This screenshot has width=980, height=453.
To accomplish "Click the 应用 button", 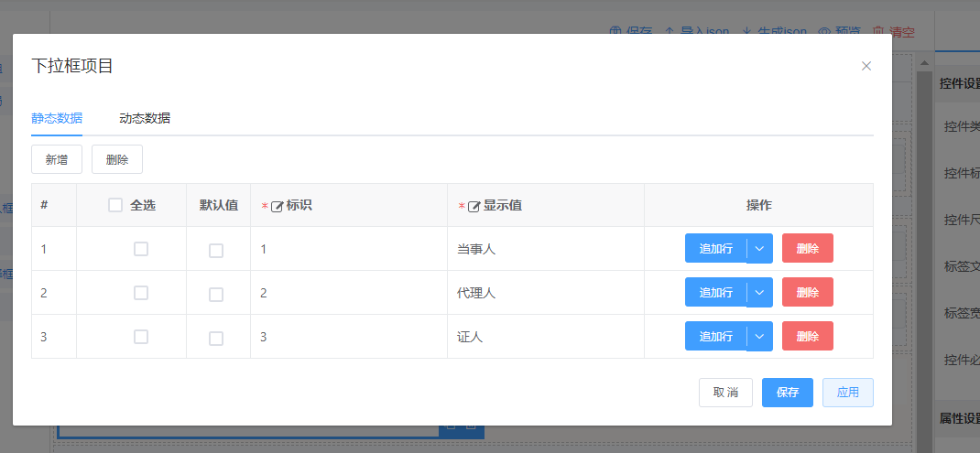I will pyautogui.click(x=848, y=393).
